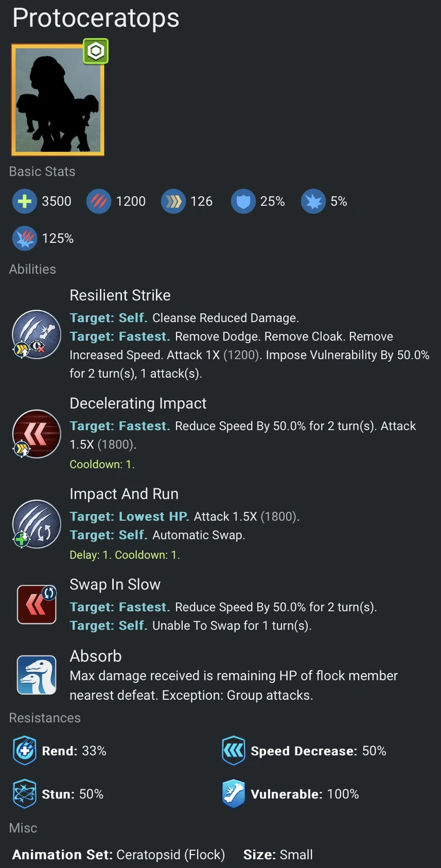Screen dimensions: 441x868
Task: Click the Decelerating Impact red icon
Action: coord(36,434)
